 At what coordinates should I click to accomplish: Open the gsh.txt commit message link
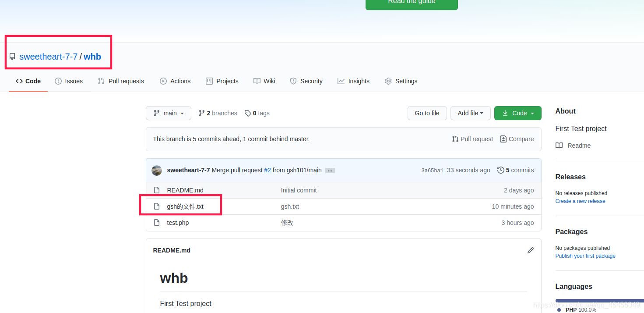[290, 206]
